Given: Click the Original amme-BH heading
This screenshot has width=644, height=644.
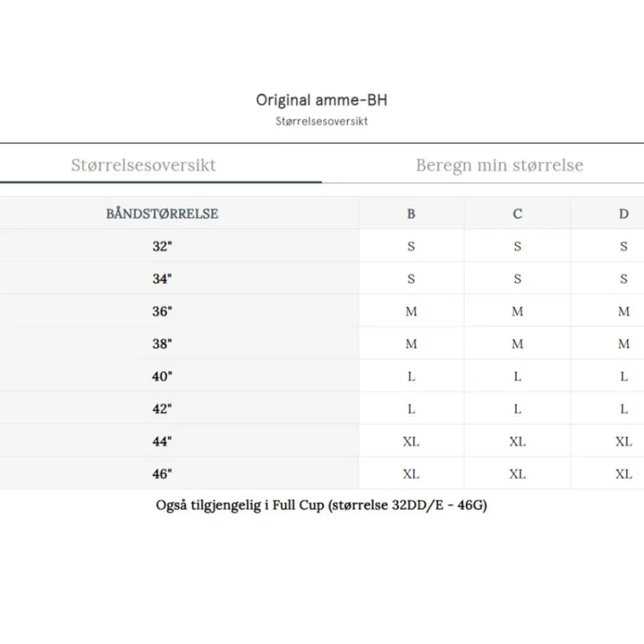Looking at the screenshot, I should pos(321,100).
